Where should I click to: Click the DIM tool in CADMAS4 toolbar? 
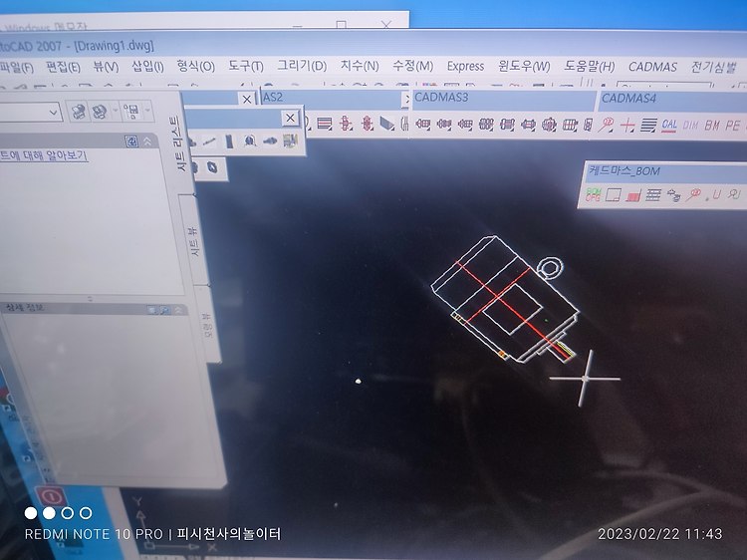tap(690, 126)
